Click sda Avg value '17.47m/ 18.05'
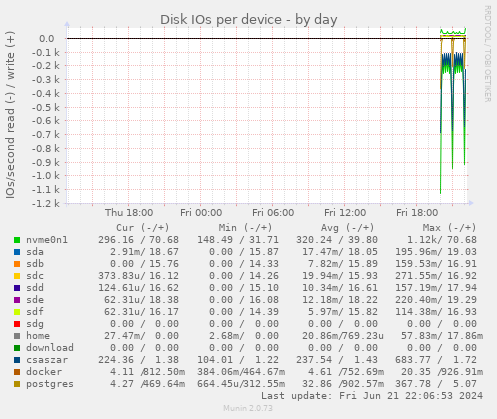The width and height of the screenshot is (497, 419). (340, 252)
